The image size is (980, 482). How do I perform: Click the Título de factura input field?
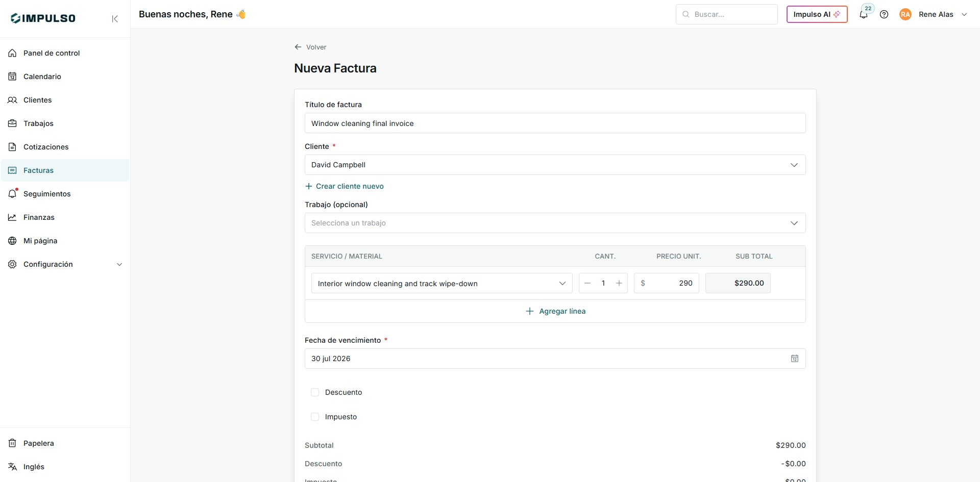[555, 123]
